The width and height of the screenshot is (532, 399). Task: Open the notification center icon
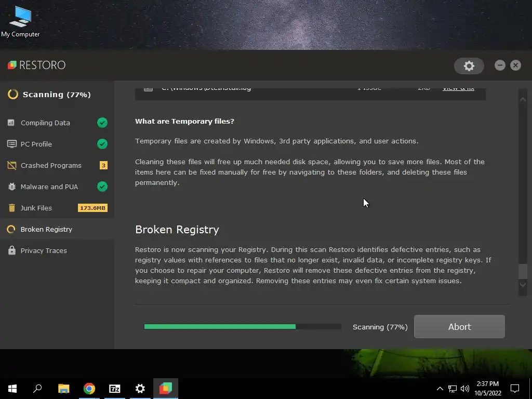pyautogui.click(x=515, y=389)
